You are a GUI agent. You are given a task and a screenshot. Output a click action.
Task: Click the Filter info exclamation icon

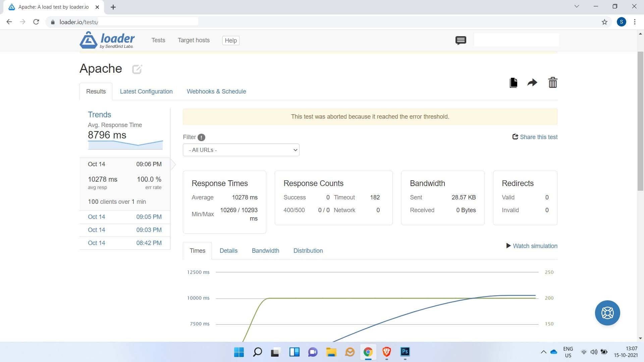click(201, 137)
